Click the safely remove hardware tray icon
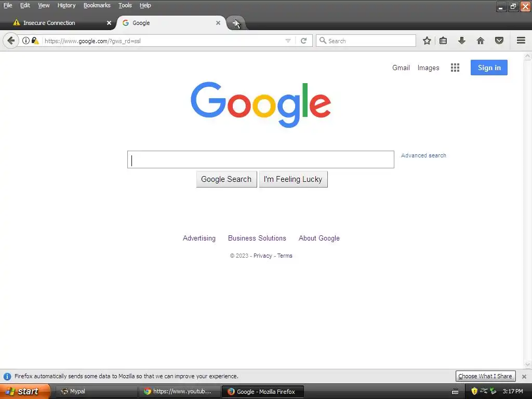Screen dimensions: 532x399 [493, 391]
